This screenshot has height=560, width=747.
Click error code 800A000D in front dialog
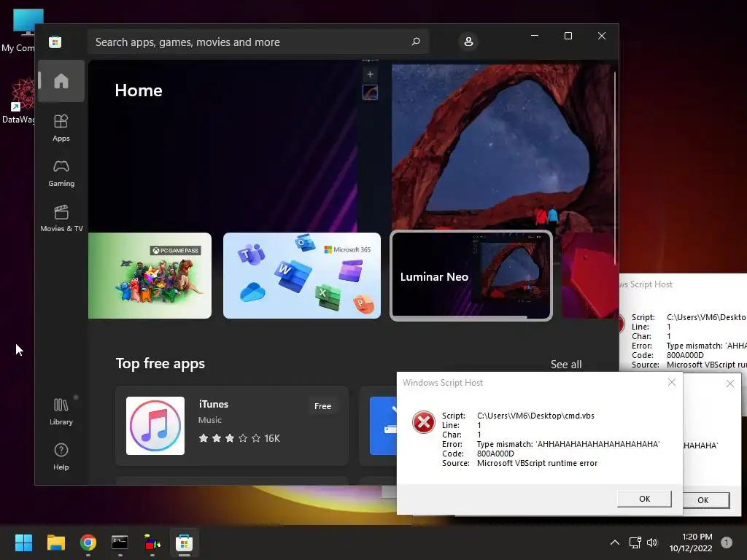pyautogui.click(x=495, y=454)
